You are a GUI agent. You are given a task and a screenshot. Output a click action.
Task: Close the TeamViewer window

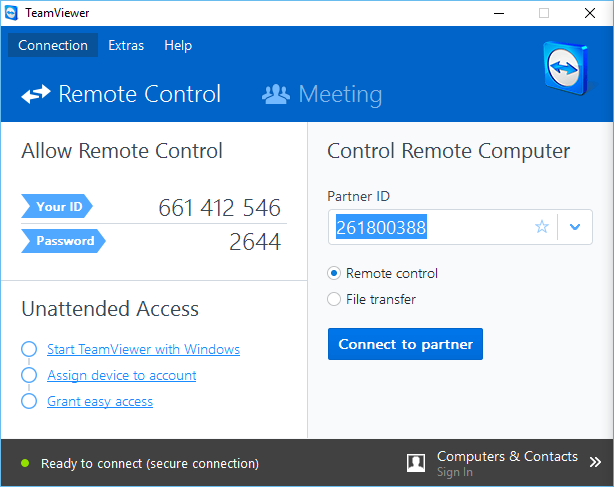[x=590, y=13]
